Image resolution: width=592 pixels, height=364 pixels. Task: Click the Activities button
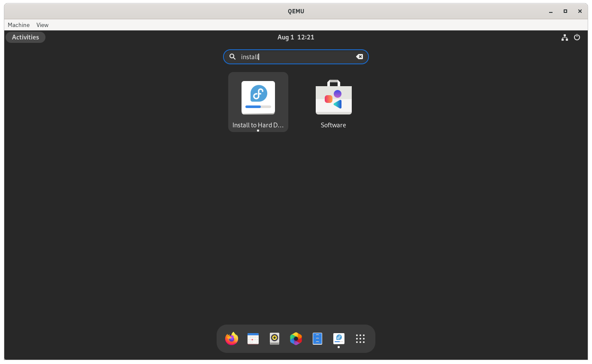point(25,37)
